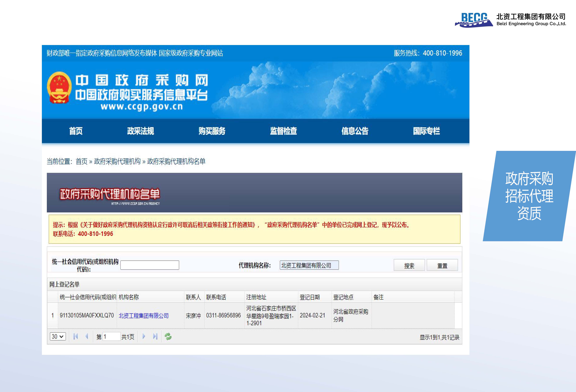The height and width of the screenshot is (392, 576).
Task: Click the 政府采购代理机构名单 banner
Action: tap(254, 192)
